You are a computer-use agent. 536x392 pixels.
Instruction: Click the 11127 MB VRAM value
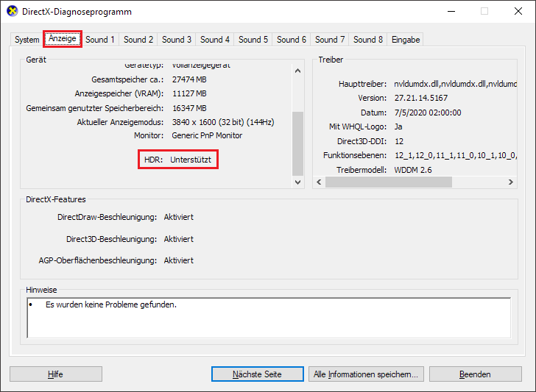coord(189,93)
